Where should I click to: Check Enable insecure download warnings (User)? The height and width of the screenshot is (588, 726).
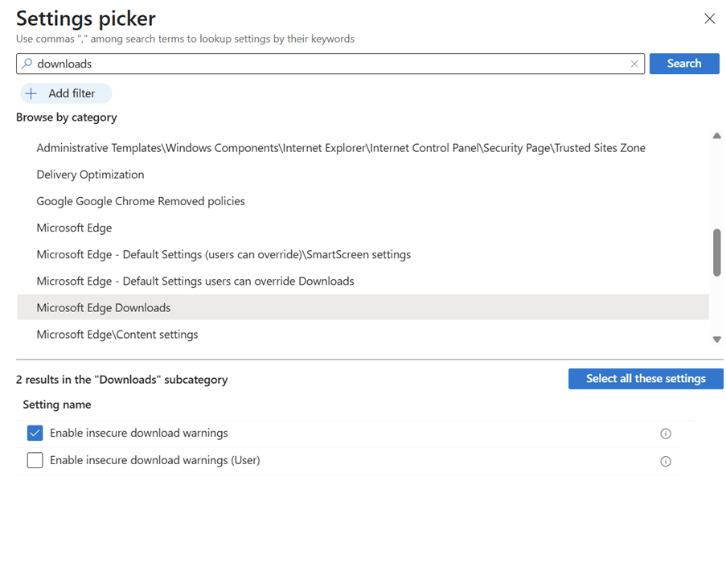click(x=35, y=461)
